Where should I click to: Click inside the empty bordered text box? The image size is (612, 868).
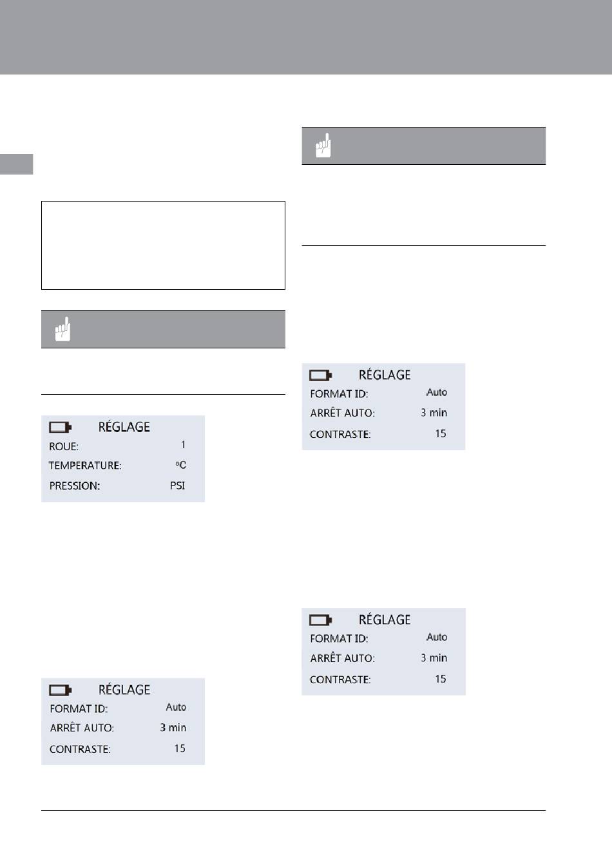pyautogui.click(x=163, y=245)
